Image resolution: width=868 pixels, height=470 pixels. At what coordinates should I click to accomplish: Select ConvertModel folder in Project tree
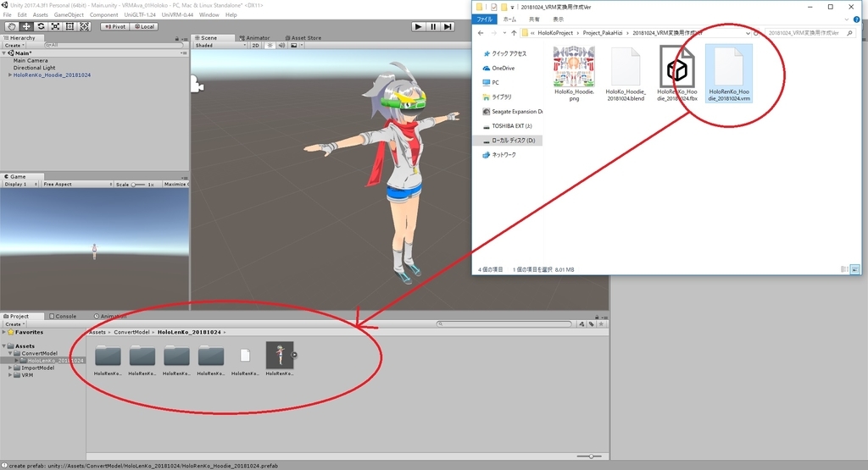pyautogui.click(x=39, y=353)
